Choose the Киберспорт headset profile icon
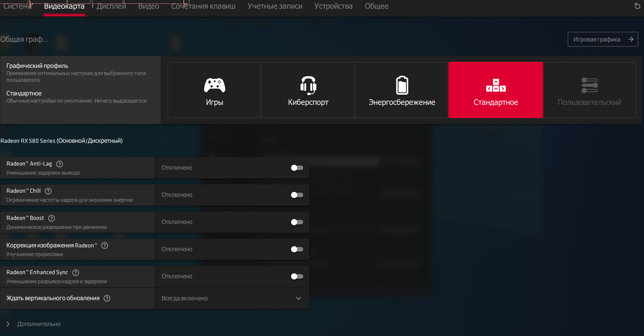 [x=308, y=85]
